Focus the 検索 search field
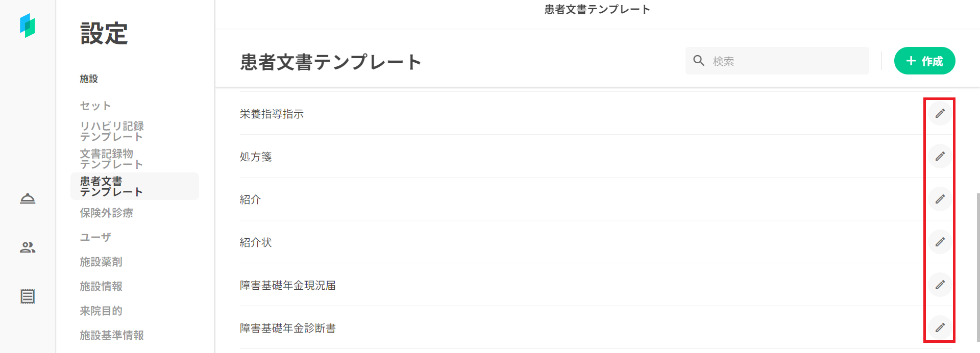The image size is (980, 353). (786, 61)
